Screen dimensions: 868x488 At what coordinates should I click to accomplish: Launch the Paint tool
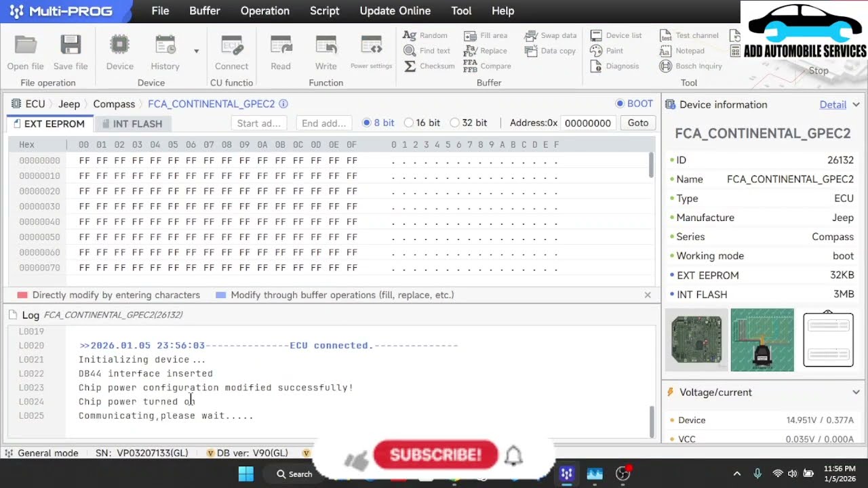(x=606, y=51)
